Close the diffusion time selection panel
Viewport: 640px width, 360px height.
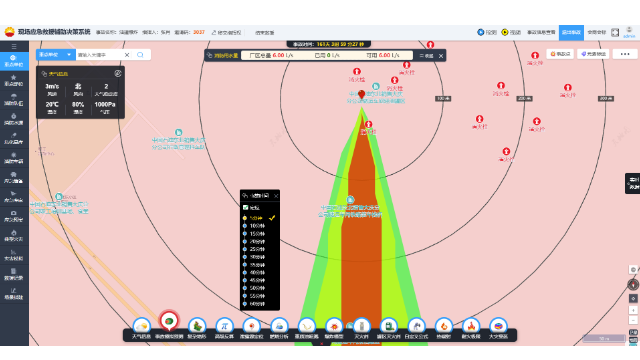click(x=276, y=196)
